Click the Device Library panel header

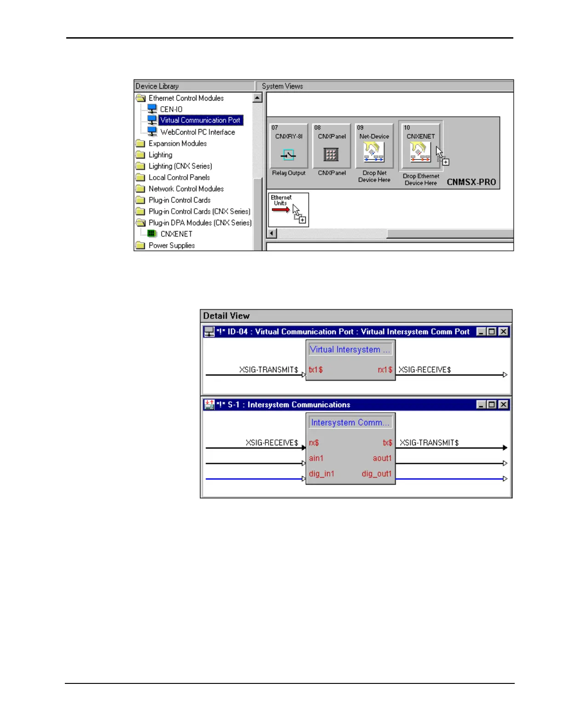coord(195,86)
